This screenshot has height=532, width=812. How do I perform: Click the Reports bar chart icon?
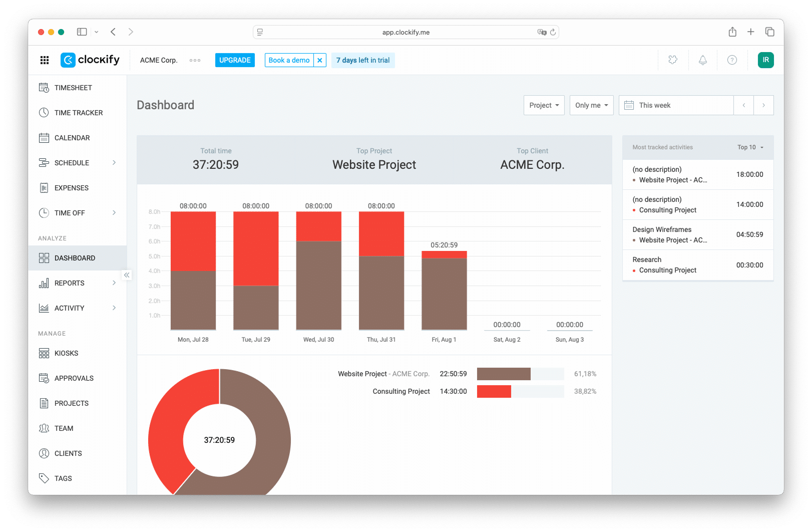[44, 283]
